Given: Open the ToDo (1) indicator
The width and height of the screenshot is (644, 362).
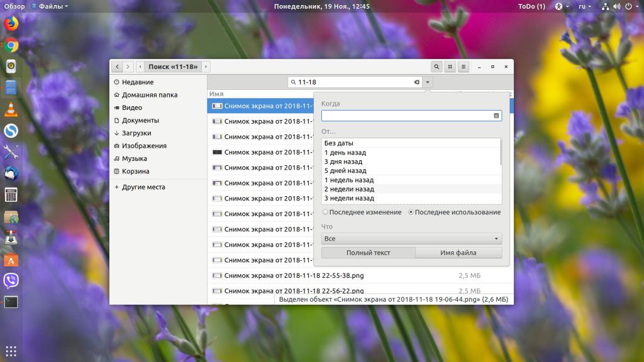Looking at the screenshot, I should [531, 6].
